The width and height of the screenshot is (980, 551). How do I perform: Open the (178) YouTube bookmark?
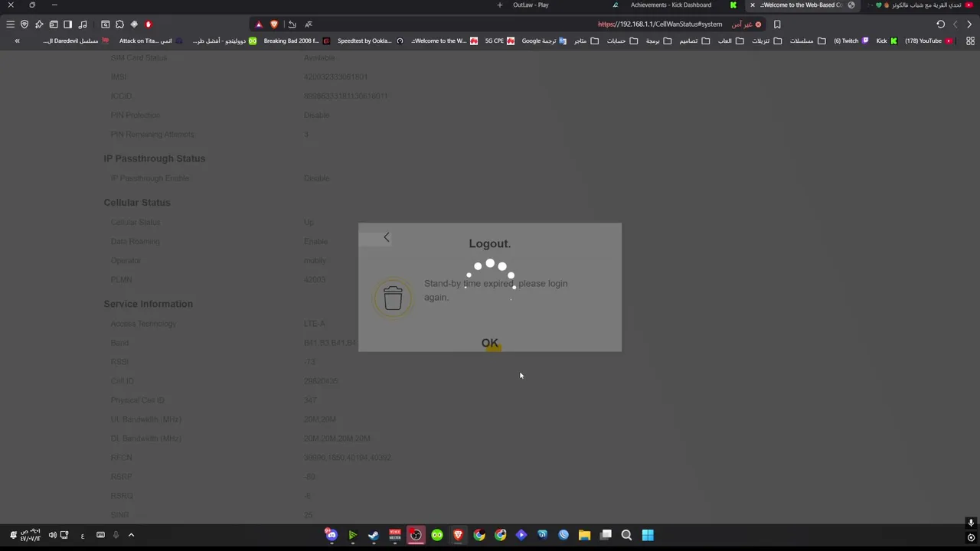(928, 41)
